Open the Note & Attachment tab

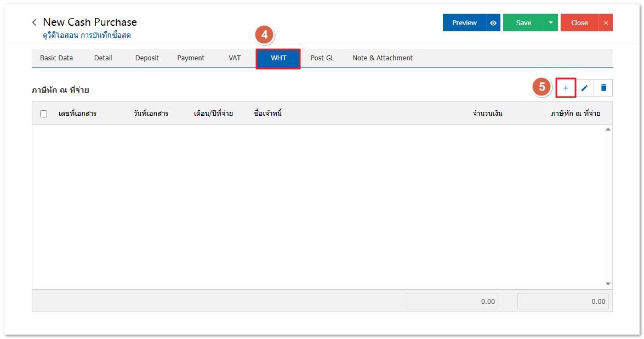(383, 58)
